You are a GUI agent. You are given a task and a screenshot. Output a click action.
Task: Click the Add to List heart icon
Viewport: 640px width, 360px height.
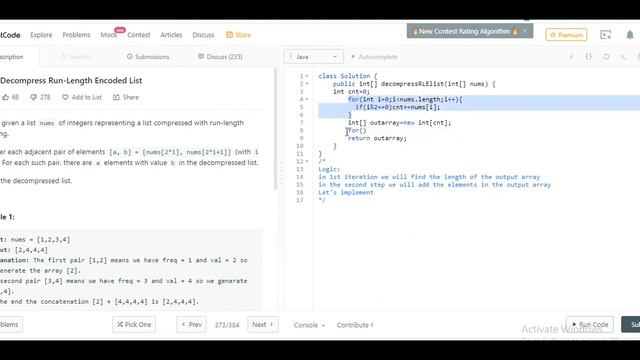[x=65, y=97]
